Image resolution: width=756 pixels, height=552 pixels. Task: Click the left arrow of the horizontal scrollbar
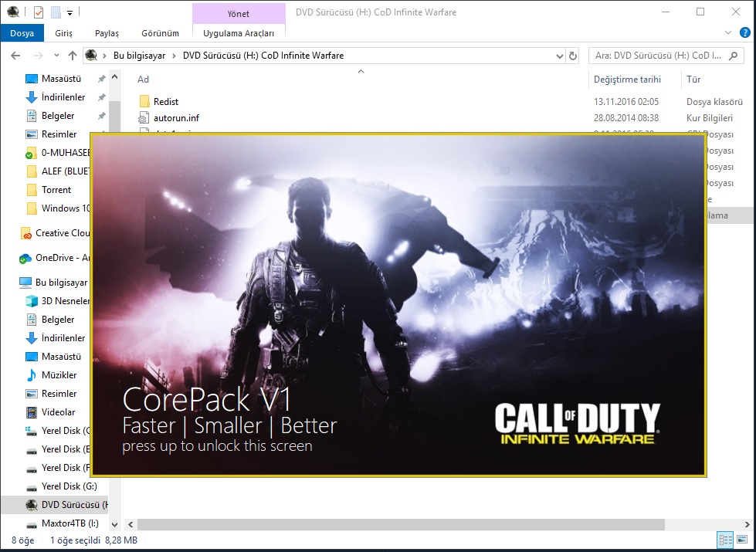click(131, 524)
